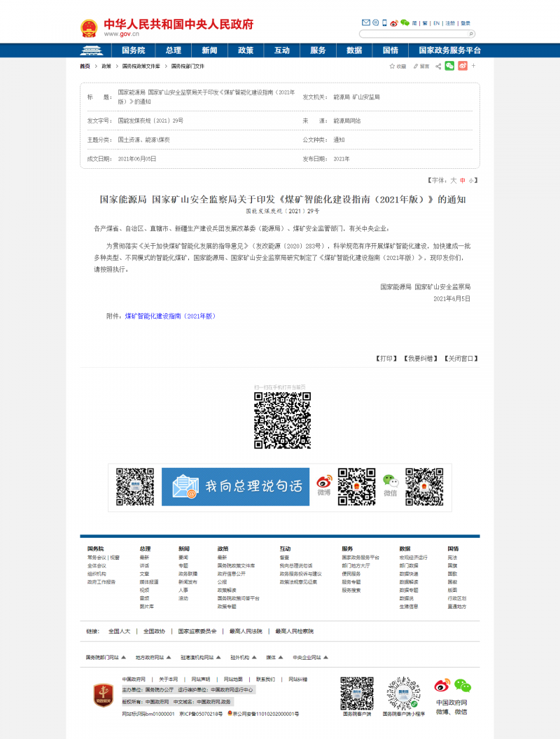This screenshot has height=739, width=560.
Task: Open the mobile phone version icon
Action: (384, 23)
